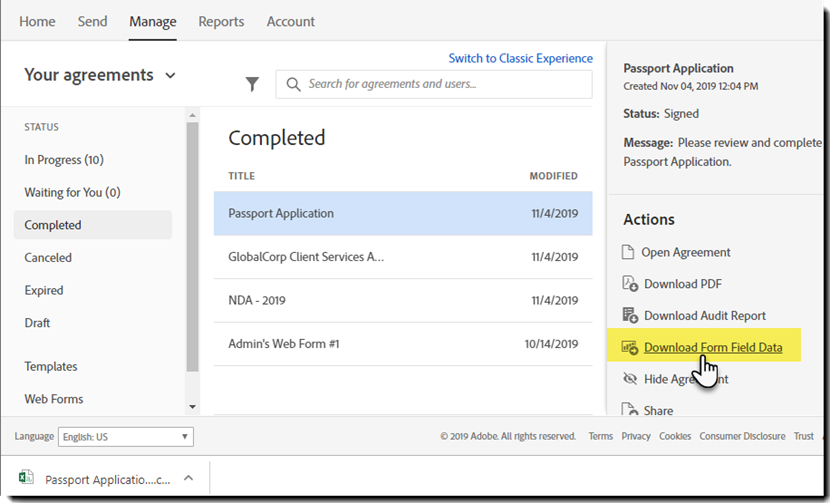830x503 pixels.
Task: Click the filter funnel icon
Action: click(x=253, y=85)
